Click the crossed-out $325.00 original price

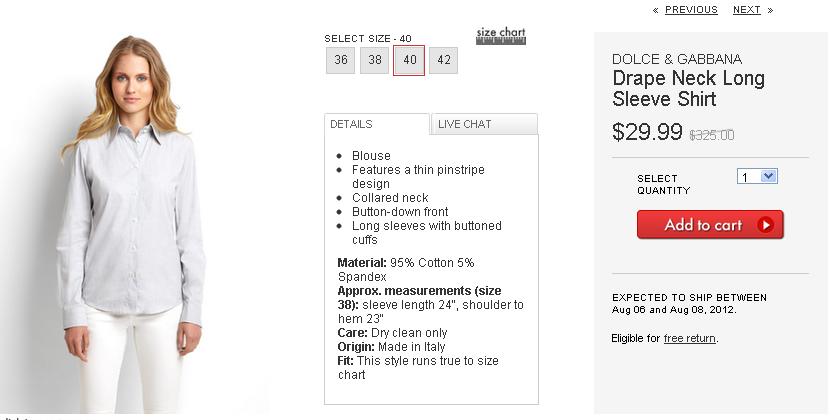[x=712, y=135]
